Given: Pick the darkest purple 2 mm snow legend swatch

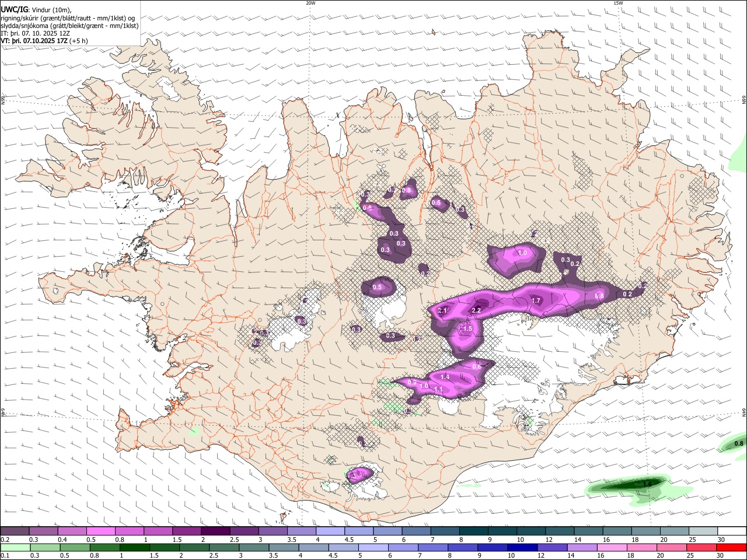Looking at the screenshot, I should 215,531.
